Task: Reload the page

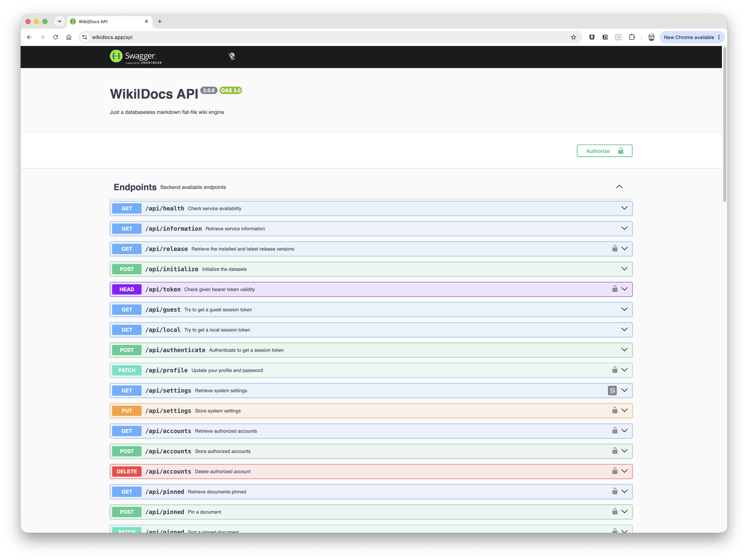Action: point(55,37)
